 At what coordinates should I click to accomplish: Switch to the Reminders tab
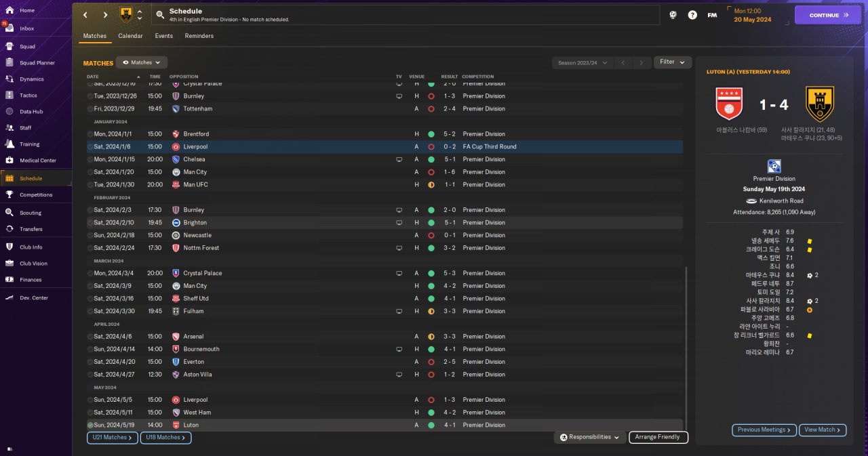pos(199,36)
